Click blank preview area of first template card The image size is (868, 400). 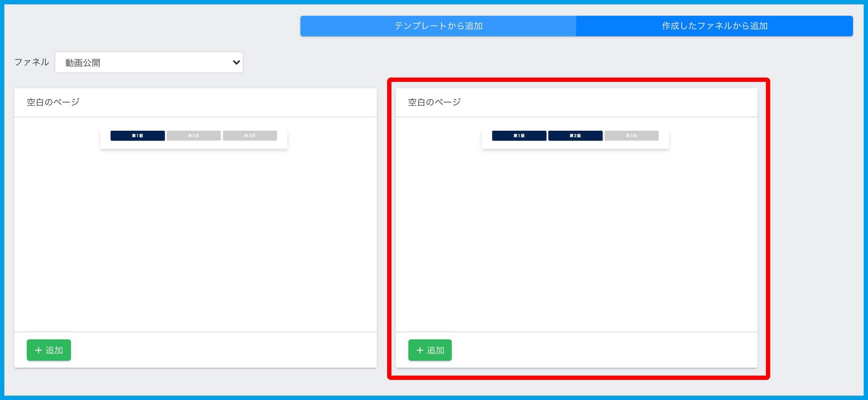[x=195, y=236]
